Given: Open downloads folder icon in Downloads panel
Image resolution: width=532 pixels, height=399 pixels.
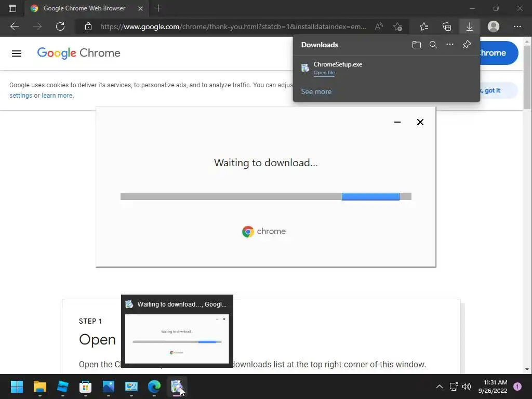Looking at the screenshot, I should point(417,45).
